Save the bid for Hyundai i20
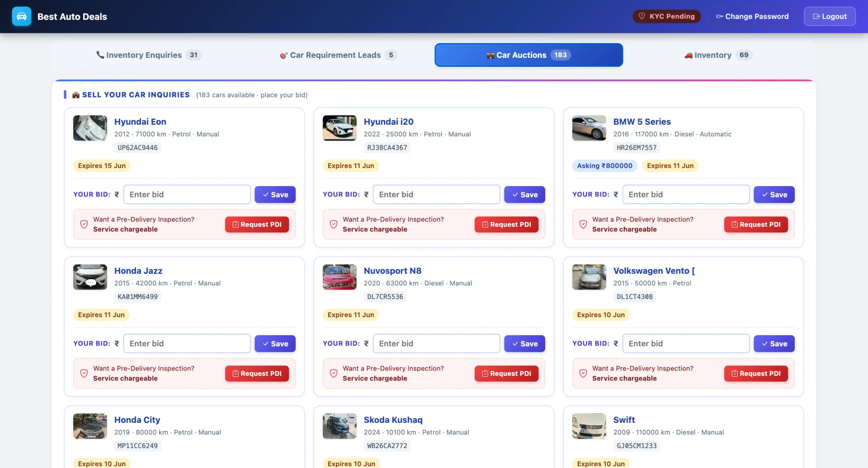The width and height of the screenshot is (868, 468). [524, 195]
